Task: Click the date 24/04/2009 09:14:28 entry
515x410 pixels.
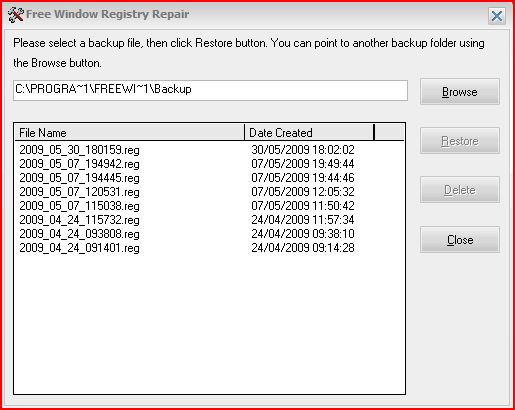Action: 303,248
